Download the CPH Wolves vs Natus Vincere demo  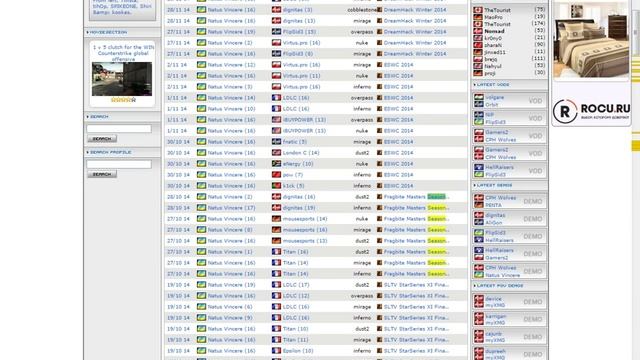pos(533,271)
